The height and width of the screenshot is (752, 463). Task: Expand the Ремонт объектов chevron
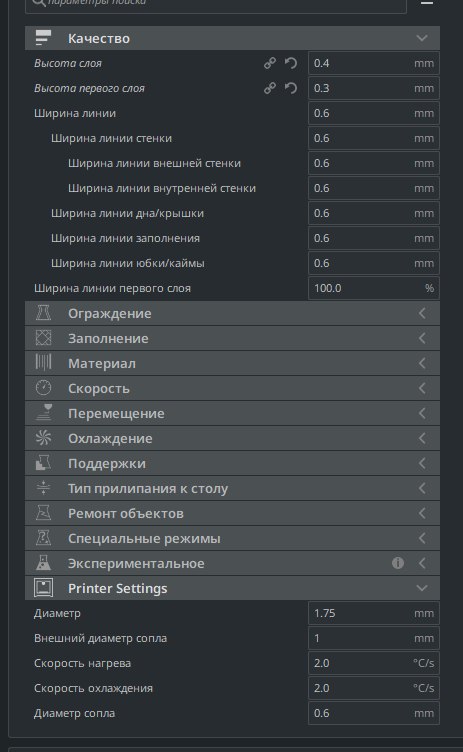coord(422,513)
